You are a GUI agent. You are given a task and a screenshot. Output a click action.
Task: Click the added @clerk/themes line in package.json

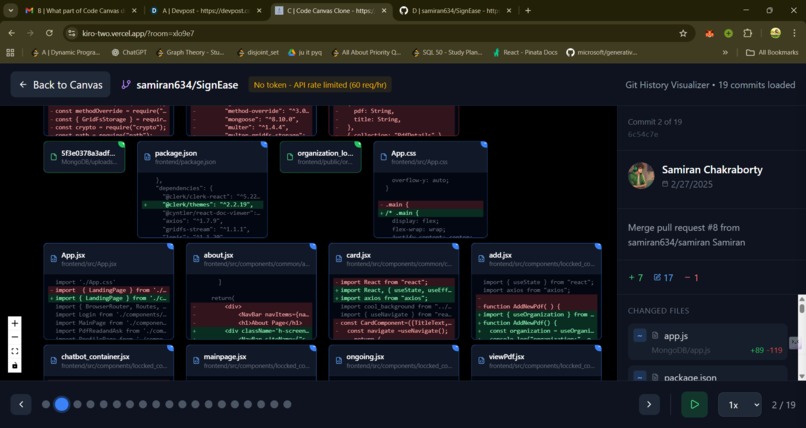coord(203,204)
